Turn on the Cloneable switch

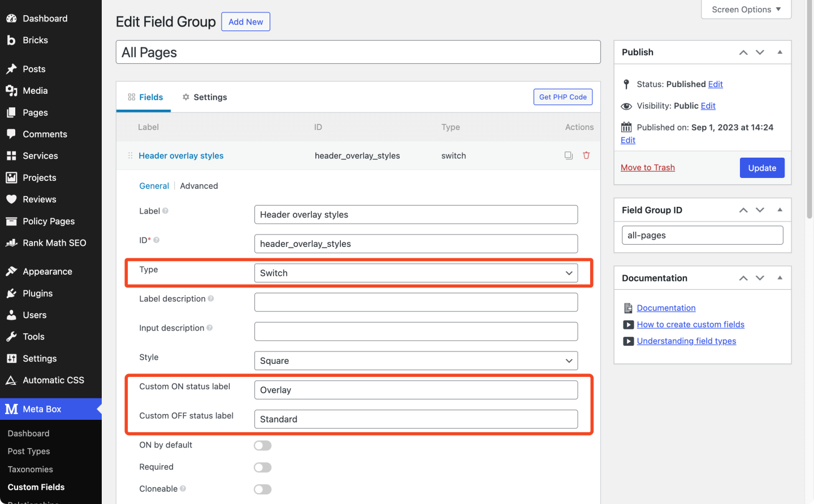coord(262,489)
